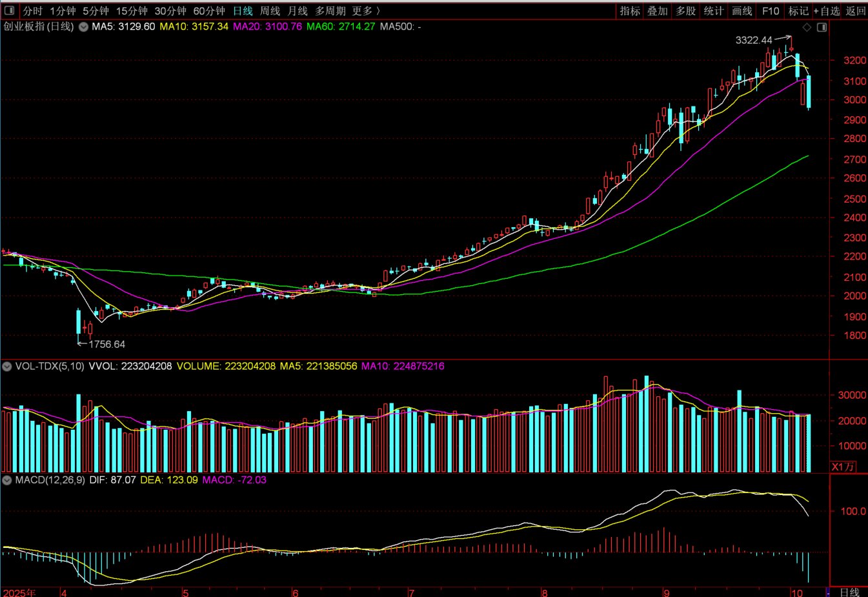Viewport: 868px width, 597px height.
Task: Open F10 company information
Action: pyautogui.click(x=771, y=11)
